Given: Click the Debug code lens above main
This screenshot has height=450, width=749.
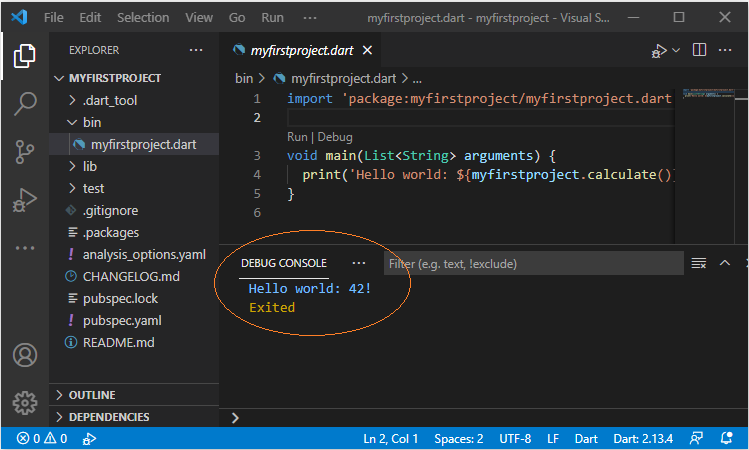Looking at the screenshot, I should pos(335,137).
